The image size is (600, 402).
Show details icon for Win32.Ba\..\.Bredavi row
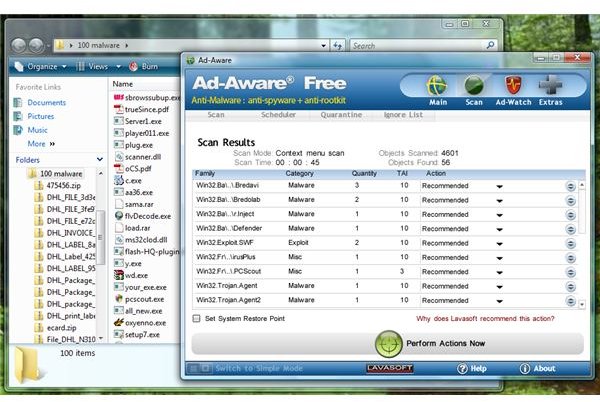570,186
